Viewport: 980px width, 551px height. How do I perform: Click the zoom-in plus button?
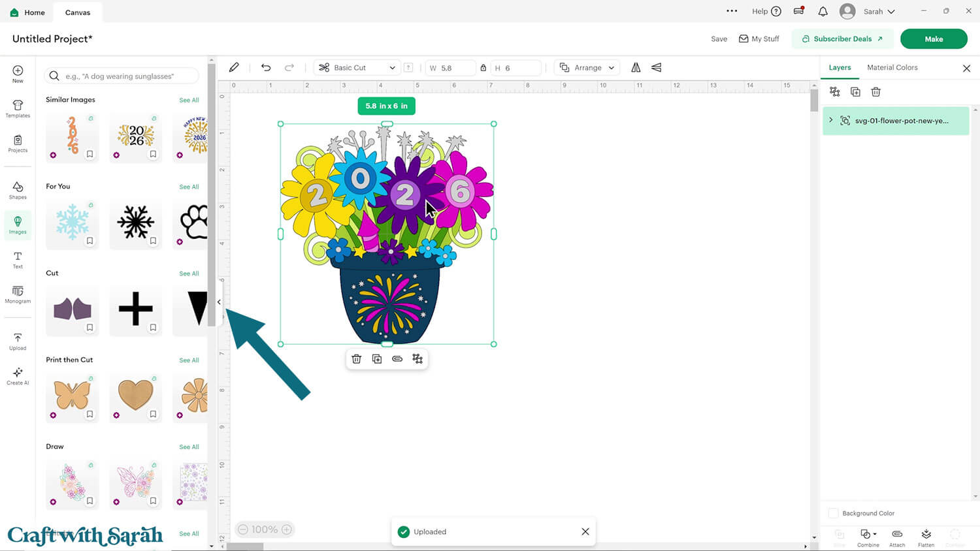tap(287, 529)
